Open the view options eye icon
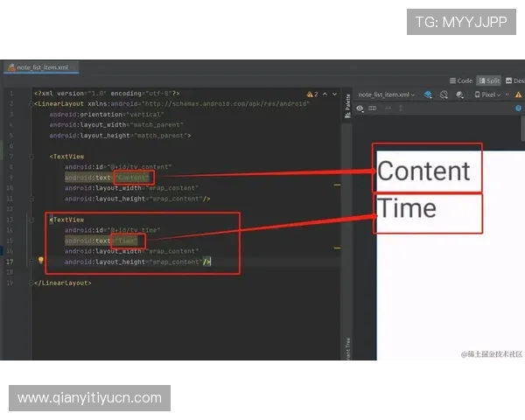The image size is (525, 420). (360, 108)
